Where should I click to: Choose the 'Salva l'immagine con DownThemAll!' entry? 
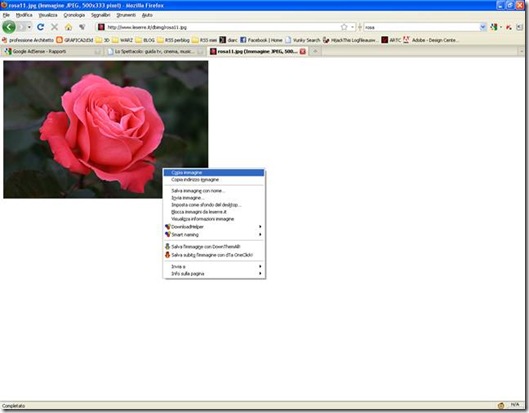[x=214, y=247]
